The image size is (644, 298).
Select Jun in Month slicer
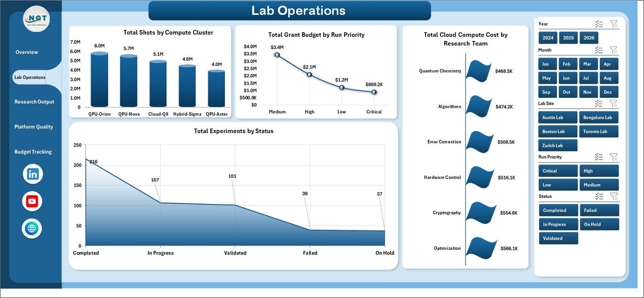pos(568,78)
